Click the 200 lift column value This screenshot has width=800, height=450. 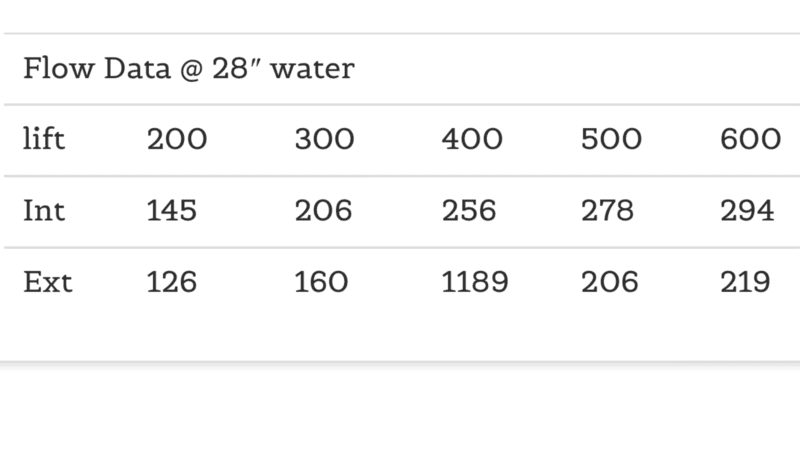coord(177,139)
